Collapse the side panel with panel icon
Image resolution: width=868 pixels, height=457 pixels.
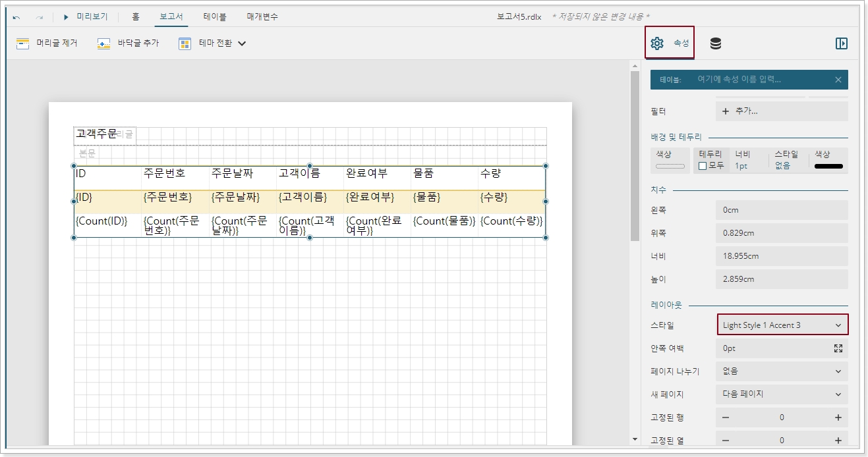841,43
